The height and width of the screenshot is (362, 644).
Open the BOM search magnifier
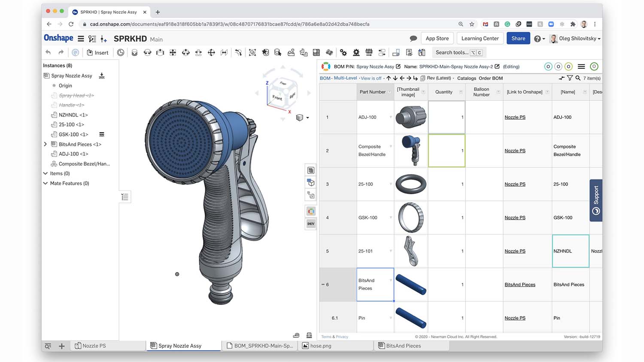(578, 78)
